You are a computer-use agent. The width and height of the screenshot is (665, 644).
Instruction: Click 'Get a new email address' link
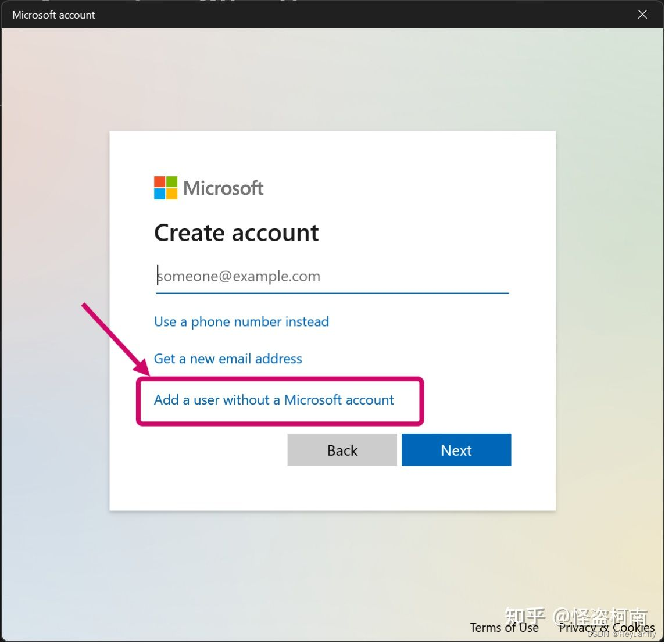228,359
